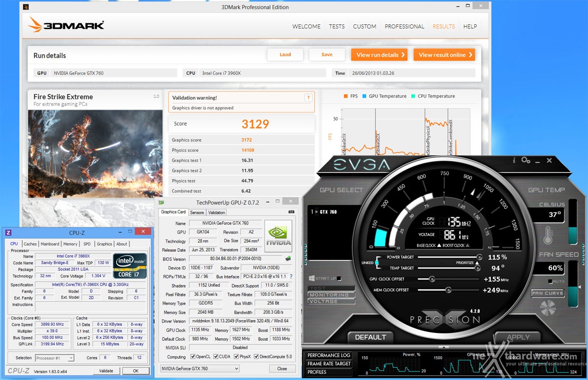This screenshot has height=380, width=588.
Task: Select GTX 760 in the GPU Select list
Action: click(324, 212)
